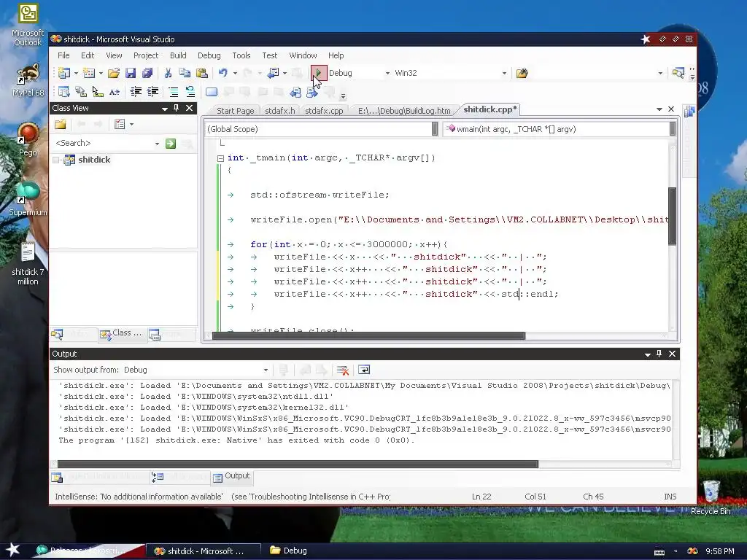Image resolution: width=747 pixels, height=560 pixels.
Task: Open the wmain members dropdown
Action: (x=672, y=129)
